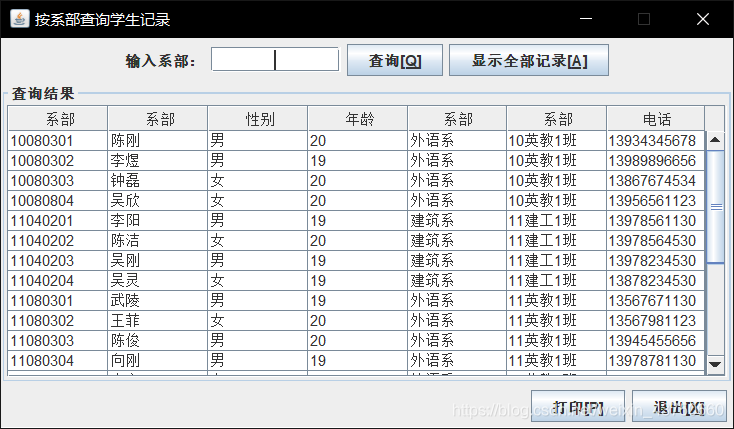Viewport: 734px width, 429px height.
Task: Click the 电话 column header
Action: [656, 118]
